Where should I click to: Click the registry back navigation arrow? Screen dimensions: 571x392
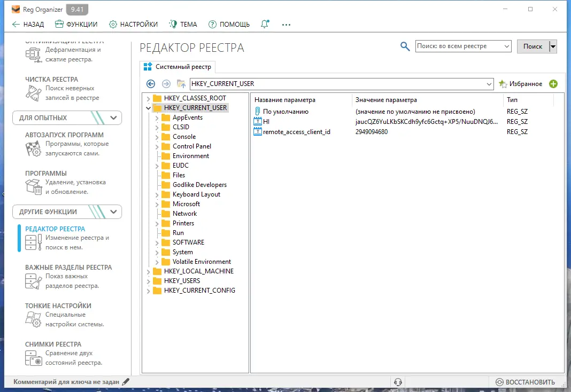click(x=151, y=84)
